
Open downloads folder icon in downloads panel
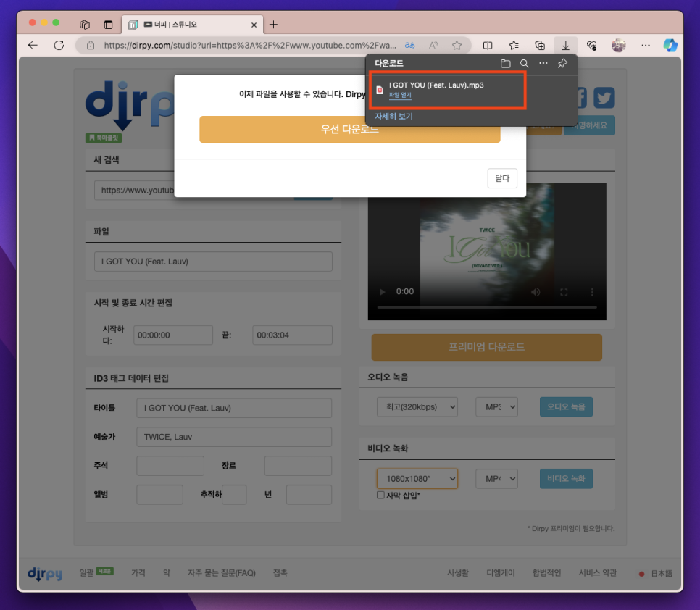[x=505, y=63]
